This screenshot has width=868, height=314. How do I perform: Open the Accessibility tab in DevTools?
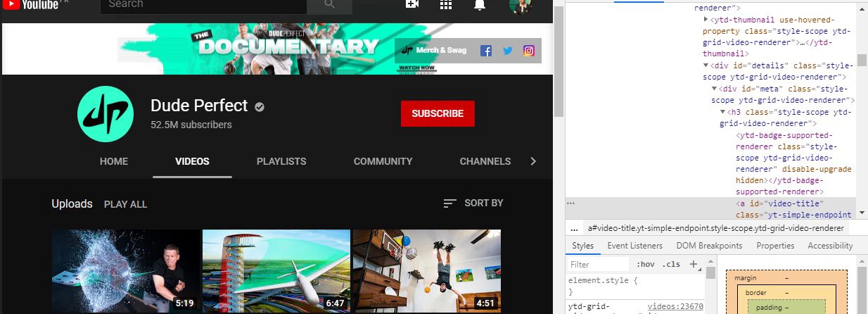tap(830, 246)
